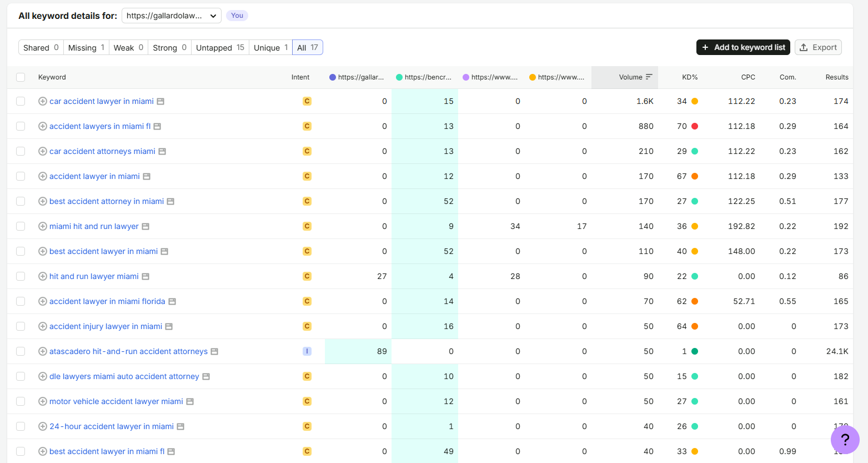Open 'dle lawyers miami auto accident attorney' link
Screen dimensions: 868x463
tap(124, 376)
